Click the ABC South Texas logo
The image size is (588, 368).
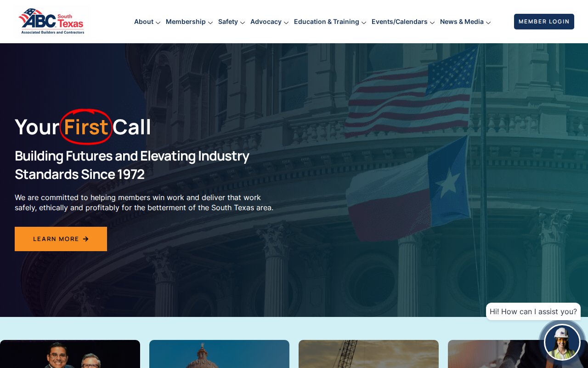coord(51,21)
